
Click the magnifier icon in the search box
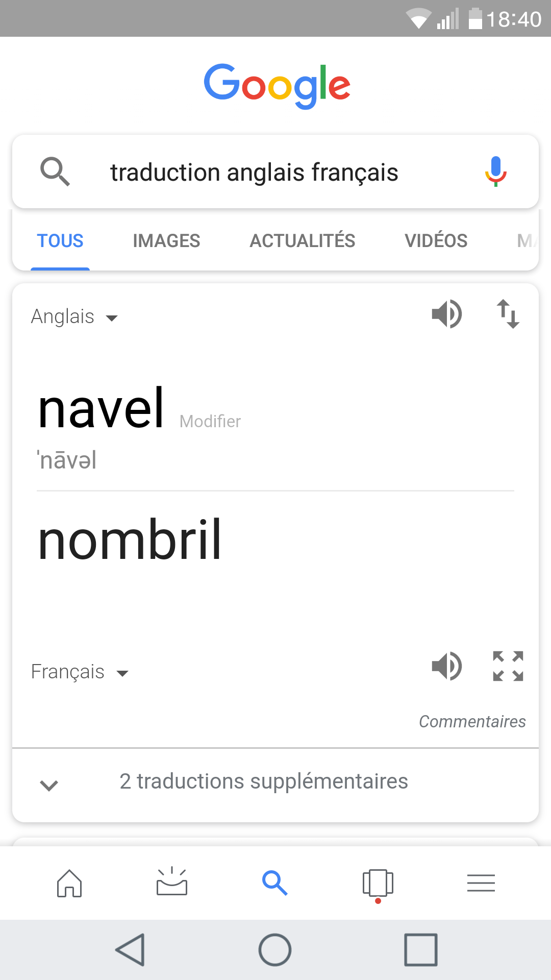coord(55,172)
